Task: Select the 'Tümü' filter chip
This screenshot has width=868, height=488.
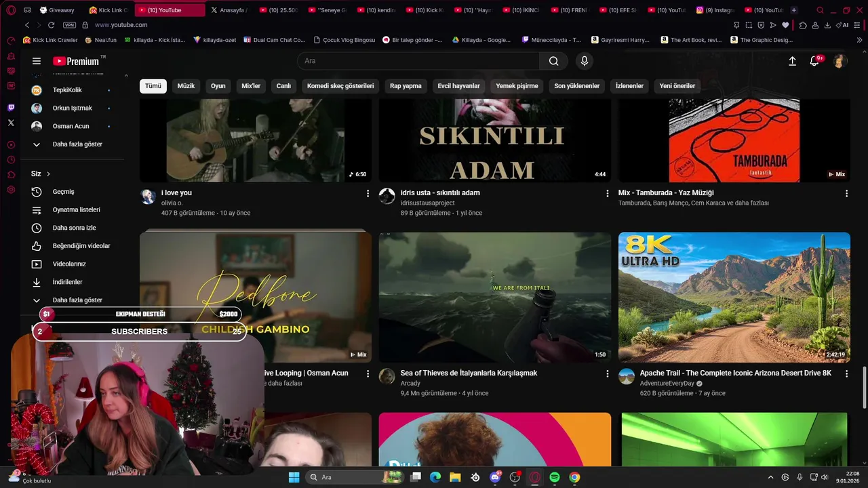Action: [153, 86]
